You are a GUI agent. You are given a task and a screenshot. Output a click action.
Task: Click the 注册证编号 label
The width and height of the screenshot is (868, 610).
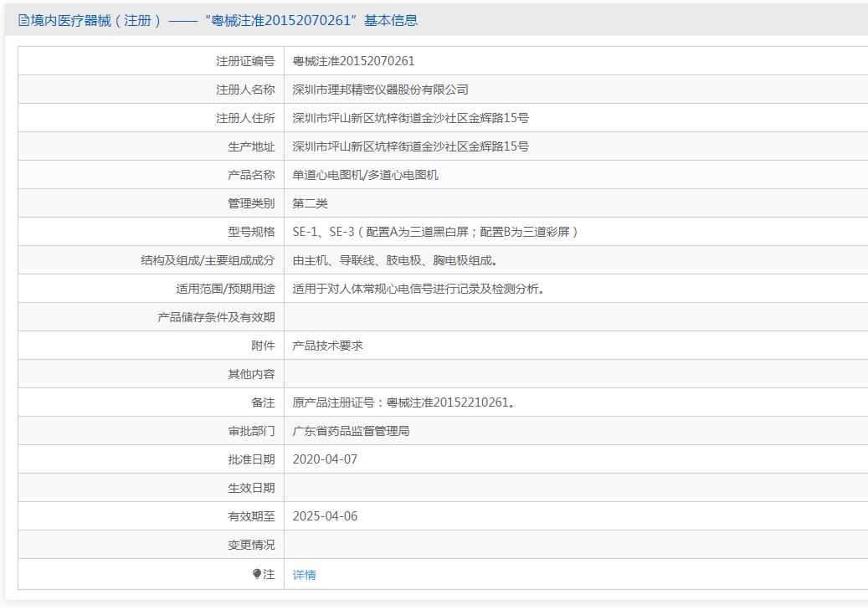tap(245, 61)
